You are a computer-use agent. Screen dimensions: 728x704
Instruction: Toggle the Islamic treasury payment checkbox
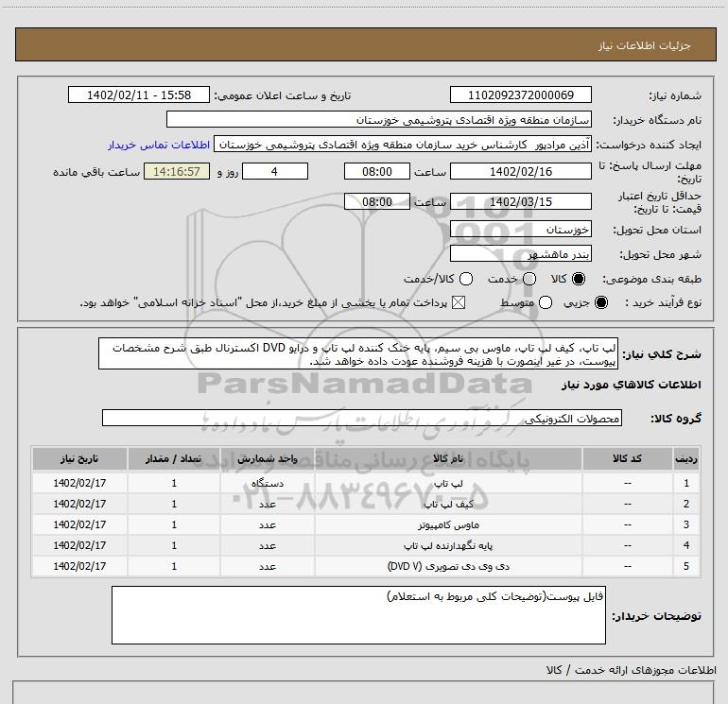[x=459, y=302]
